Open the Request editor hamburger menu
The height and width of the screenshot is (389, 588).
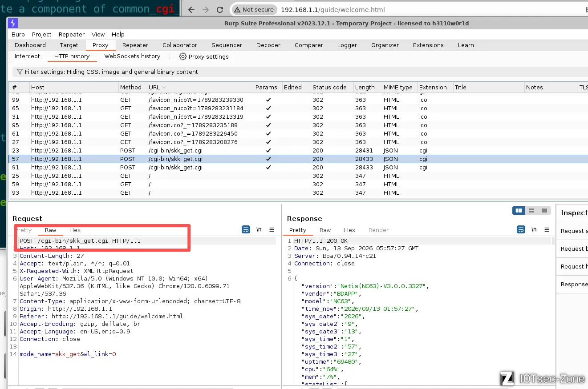point(272,230)
